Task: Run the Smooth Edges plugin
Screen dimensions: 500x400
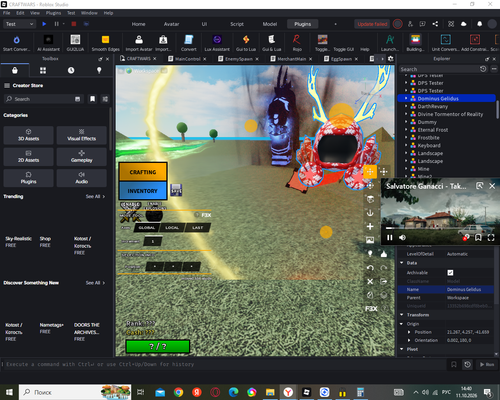Action: click(105, 43)
